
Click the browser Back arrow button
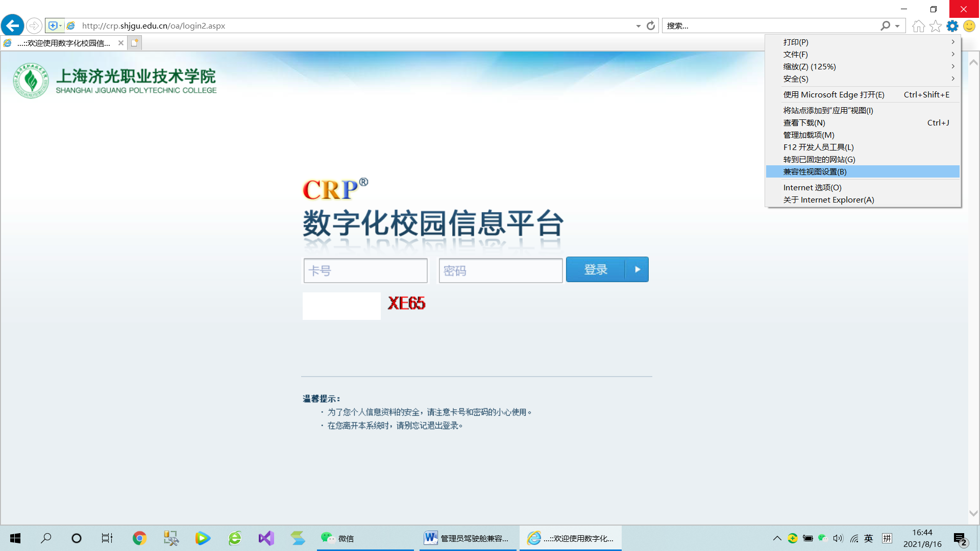click(12, 25)
